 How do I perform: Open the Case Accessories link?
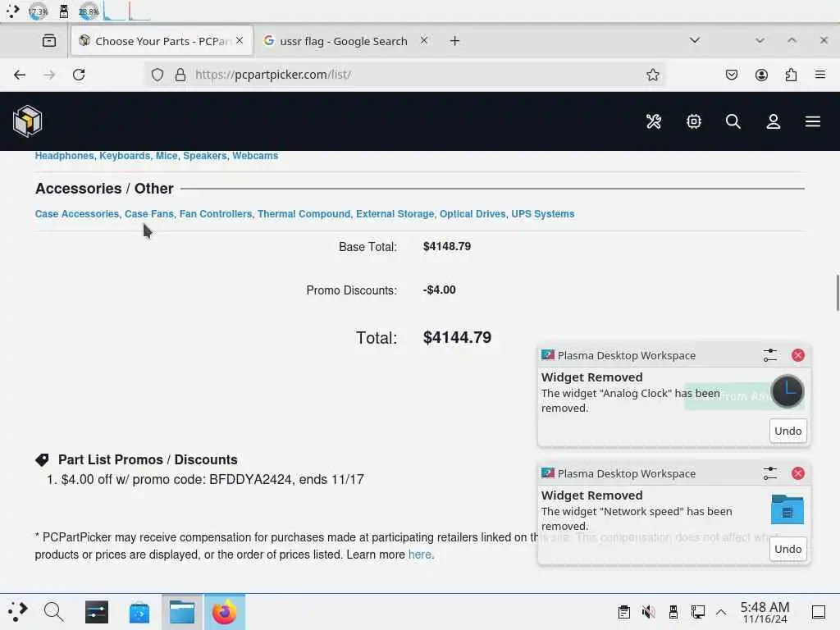click(77, 214)
